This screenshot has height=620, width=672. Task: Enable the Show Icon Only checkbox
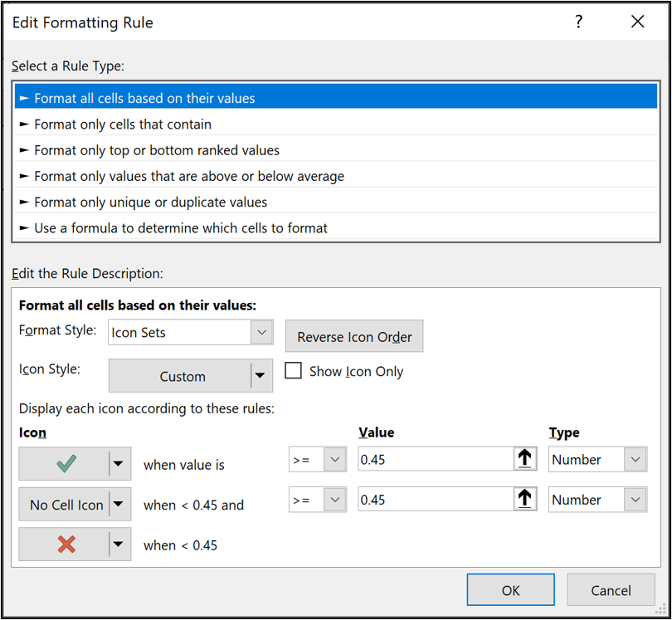pyautogui.click(x=293, y=371)
